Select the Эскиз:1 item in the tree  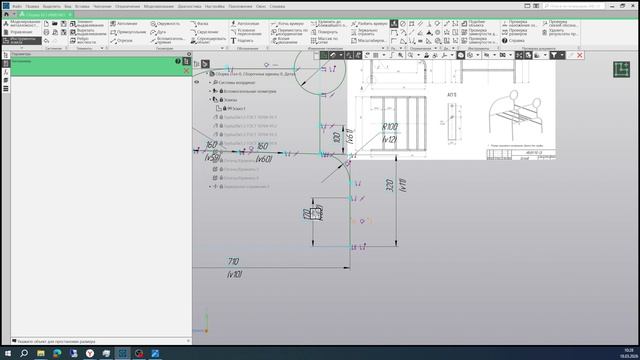237,108
